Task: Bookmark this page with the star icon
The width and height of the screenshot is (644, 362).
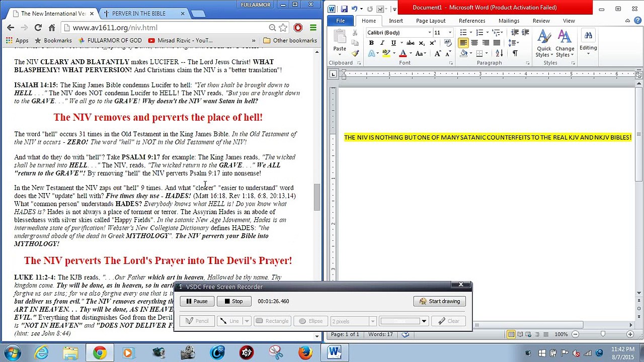Action: 283,28
